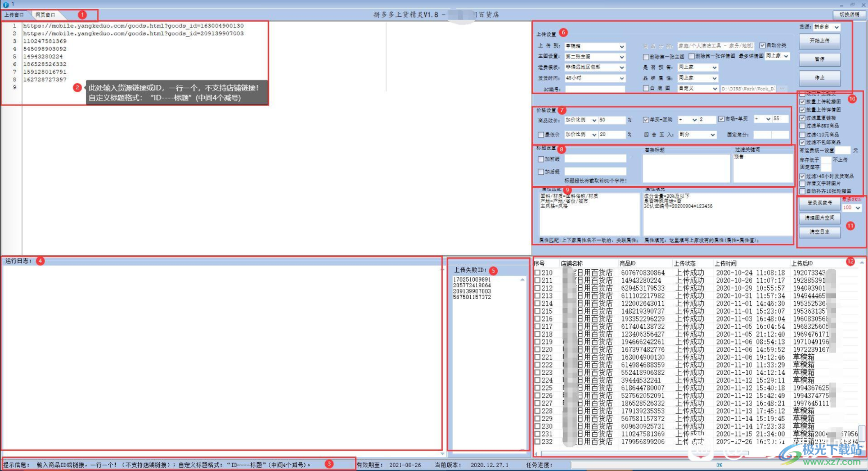This screenshot has width=868, height=471.
Task: 点击白底图路径旁的浏览(...)图标
Action: (782, 88)
